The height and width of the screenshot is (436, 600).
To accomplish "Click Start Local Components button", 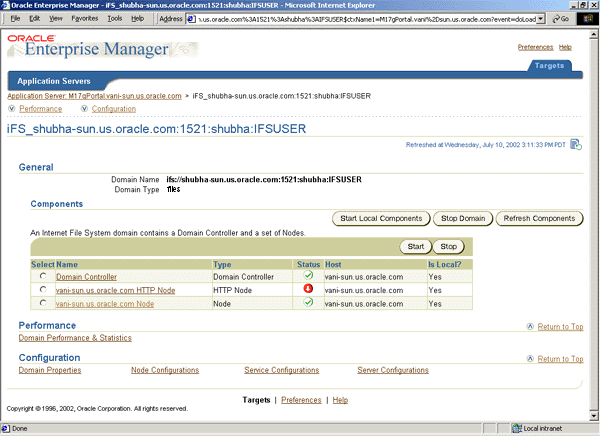I will pos(381,219).
